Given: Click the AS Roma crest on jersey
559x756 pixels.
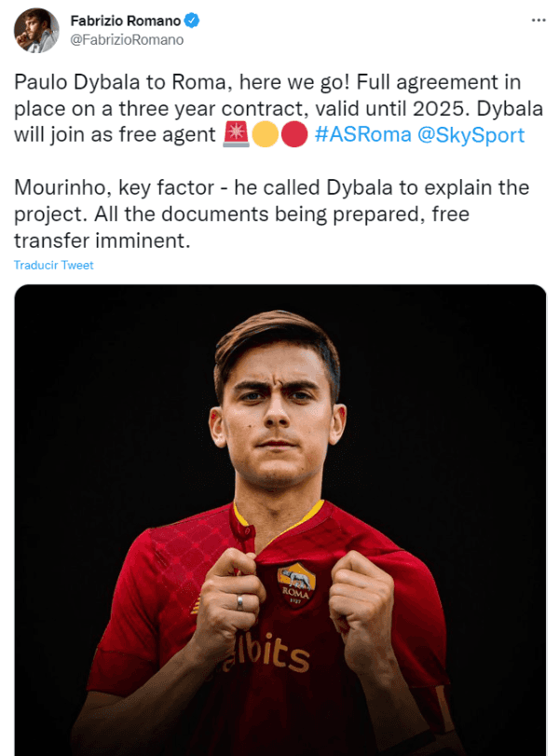Looking at the screenshot, I should 296,583.
